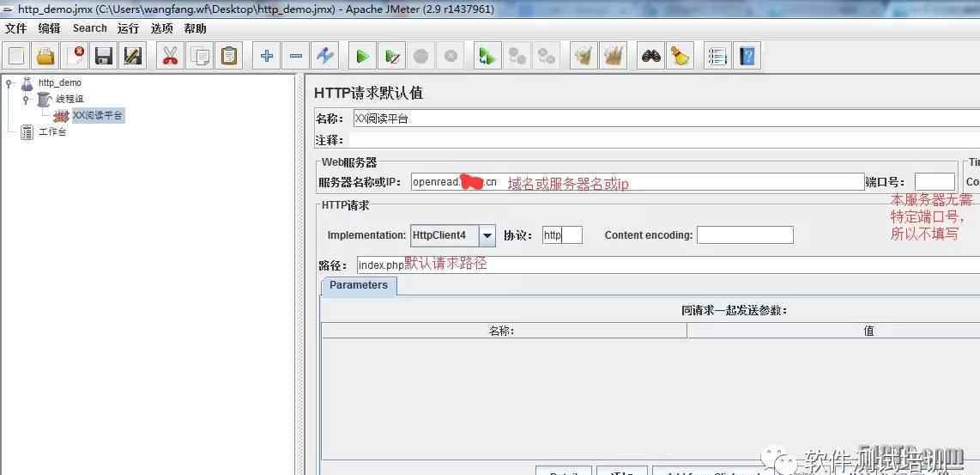980x475 pixels.
Task: Open the Function Helper list icon
Action: click(717, 57)
